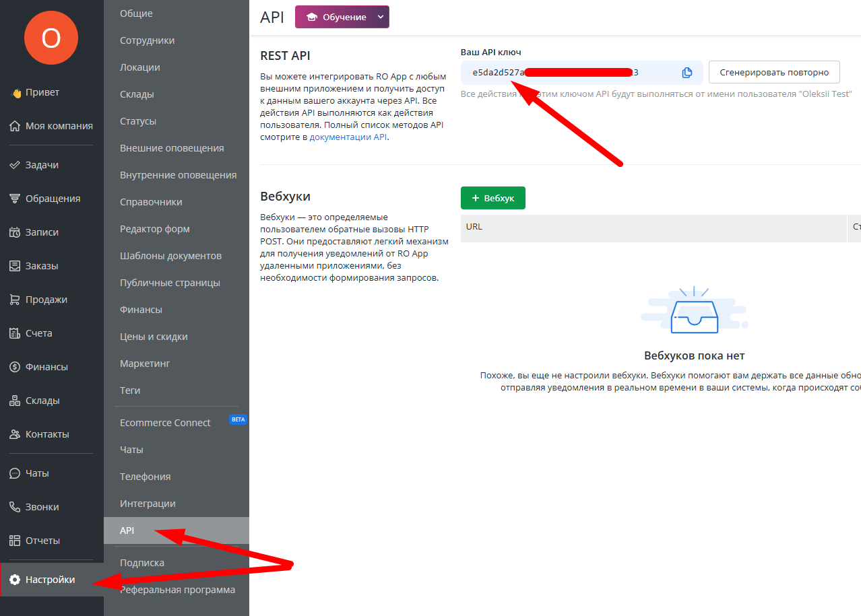
Task: Open the Training (Обучение) menu button
Action: click(x=336, y=17)
